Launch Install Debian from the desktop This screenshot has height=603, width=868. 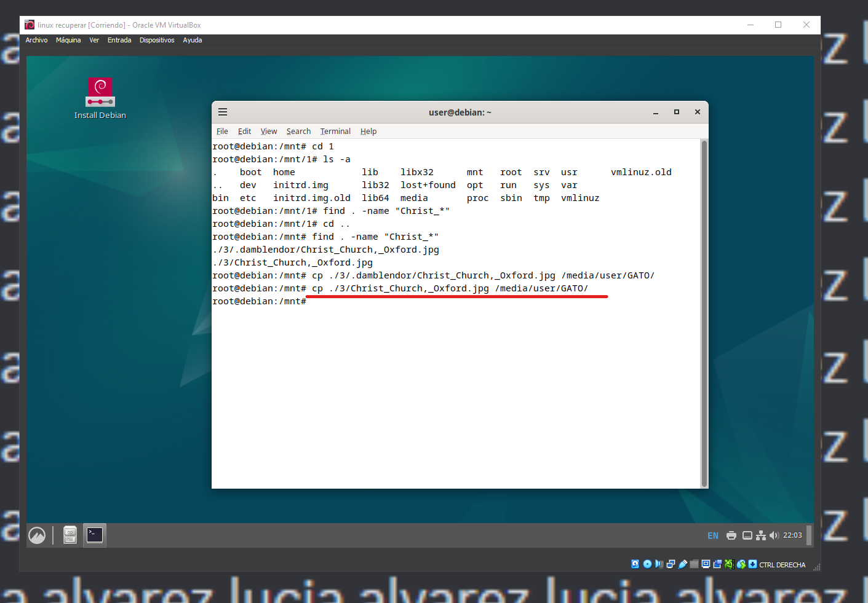(x=100, y=92)
